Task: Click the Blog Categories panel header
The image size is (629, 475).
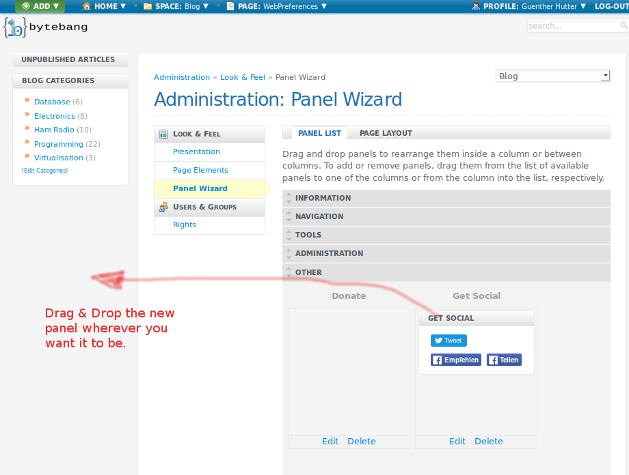Action: point(70,81)
